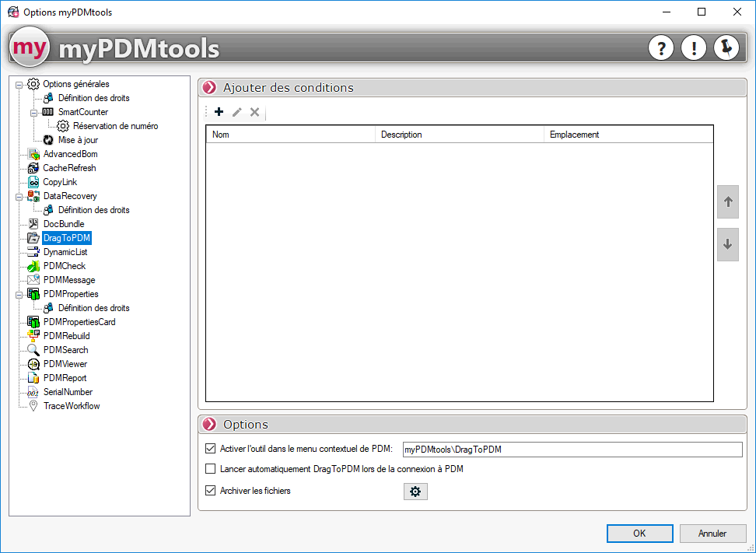Select PDMSearch in the tree
Viewport: 756px width, 553px height.
[65, 350]
